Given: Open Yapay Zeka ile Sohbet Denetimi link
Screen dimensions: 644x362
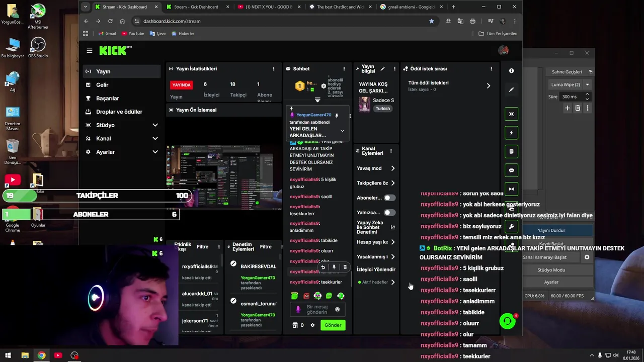Looking at the screenshot, I should (x=376, y=227).
